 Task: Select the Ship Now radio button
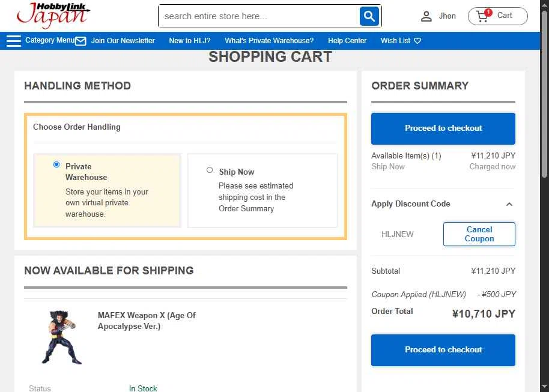[210, 170]
